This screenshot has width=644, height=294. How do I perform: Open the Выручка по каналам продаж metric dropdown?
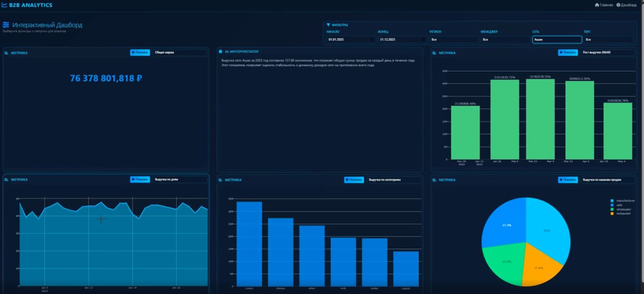(608, 180)
